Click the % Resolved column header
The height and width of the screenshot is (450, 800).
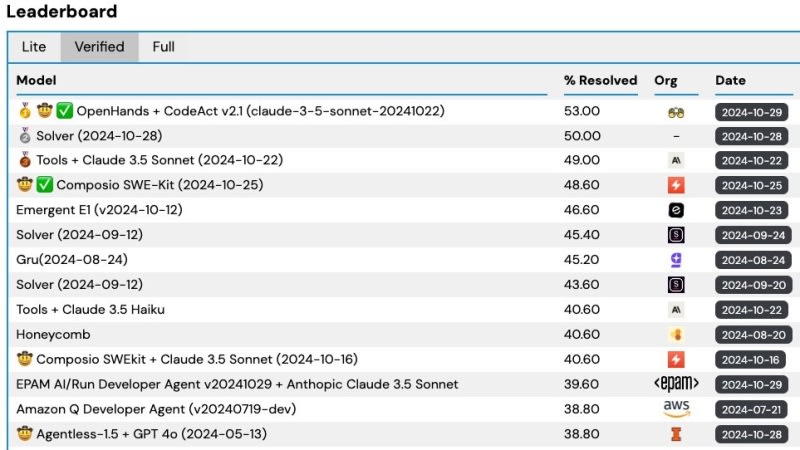tap(600, 80)
